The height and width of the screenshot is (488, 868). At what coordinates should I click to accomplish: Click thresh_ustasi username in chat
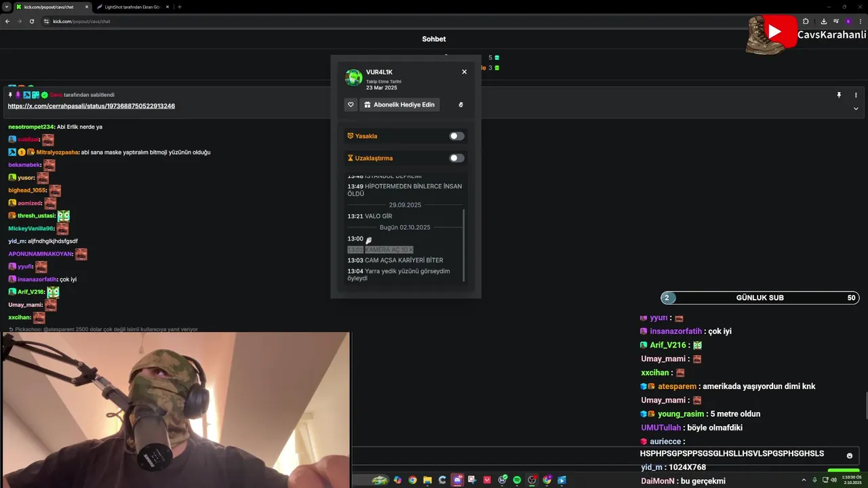[x=36, y=216]
